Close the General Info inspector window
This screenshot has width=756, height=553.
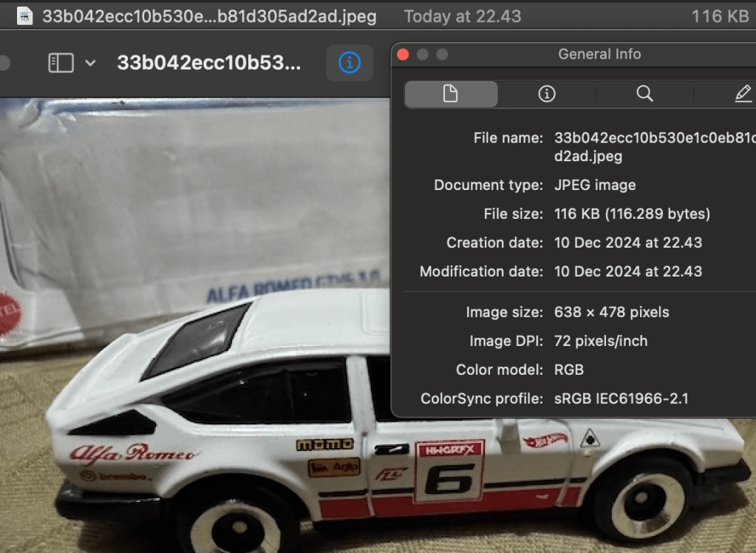tap(403, 54)
